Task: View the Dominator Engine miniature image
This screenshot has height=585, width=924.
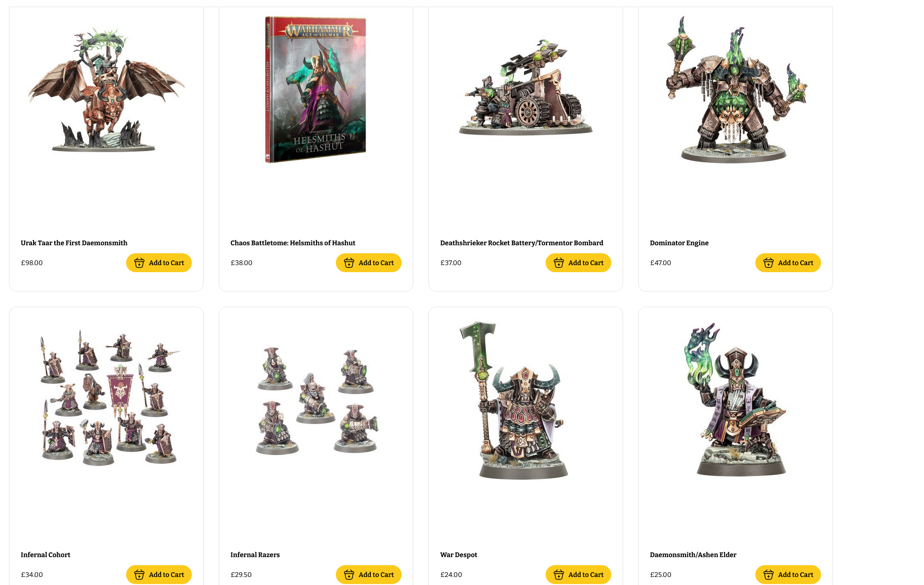Action: click(736, 90)
